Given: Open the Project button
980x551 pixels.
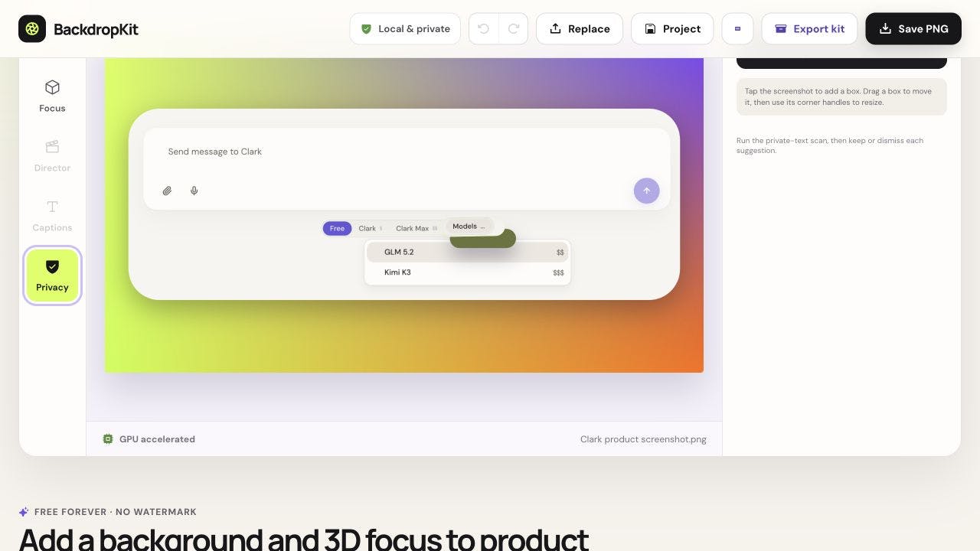Looking at the screenshot, I should 672,29.
